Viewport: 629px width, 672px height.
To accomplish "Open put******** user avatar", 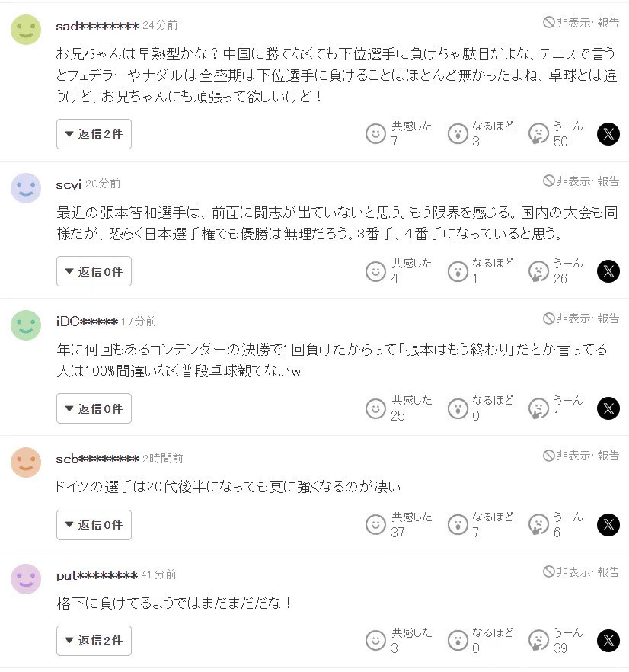I will coord(26,579).
